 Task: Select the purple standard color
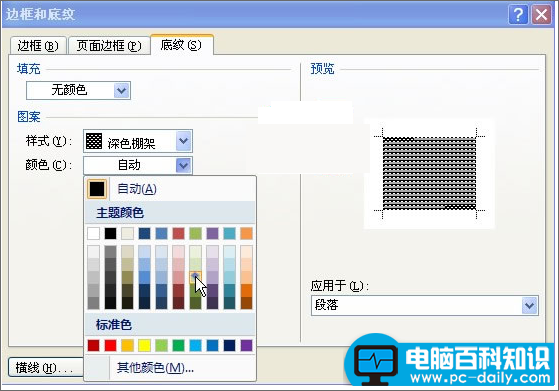point(246,345)
